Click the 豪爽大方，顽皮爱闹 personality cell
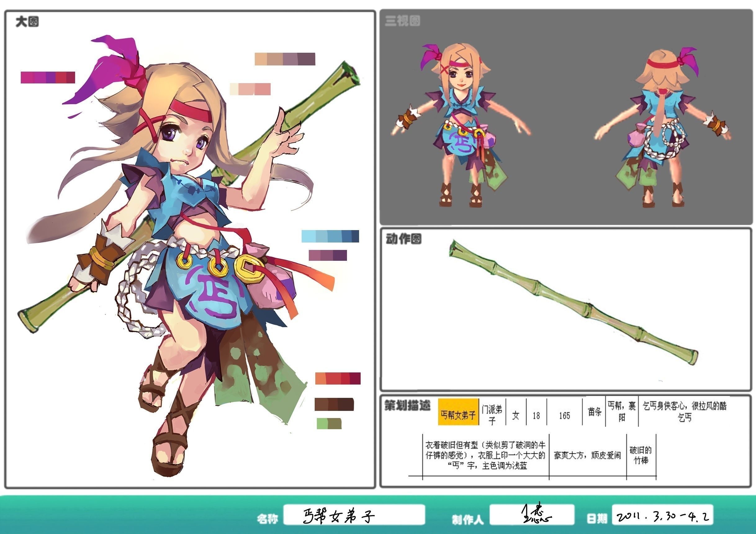The image size is (756, 534). (x=587, y=455)
